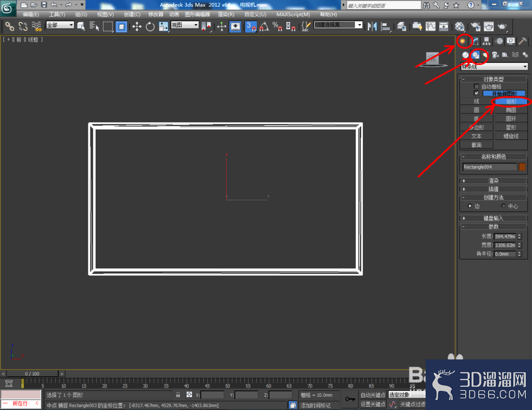Activate Select and Rotate tool
The width and height of the screenshot is (532, 410).
[x=150, y=26]
